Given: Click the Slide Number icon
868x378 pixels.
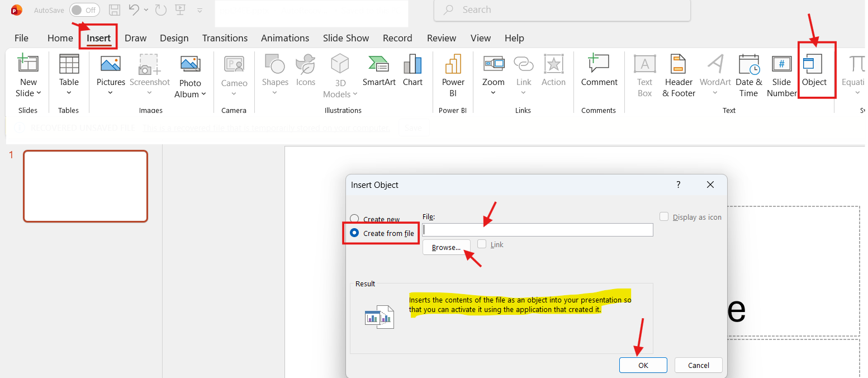Looking at the screenshot, I should click(x=781, y=64).
